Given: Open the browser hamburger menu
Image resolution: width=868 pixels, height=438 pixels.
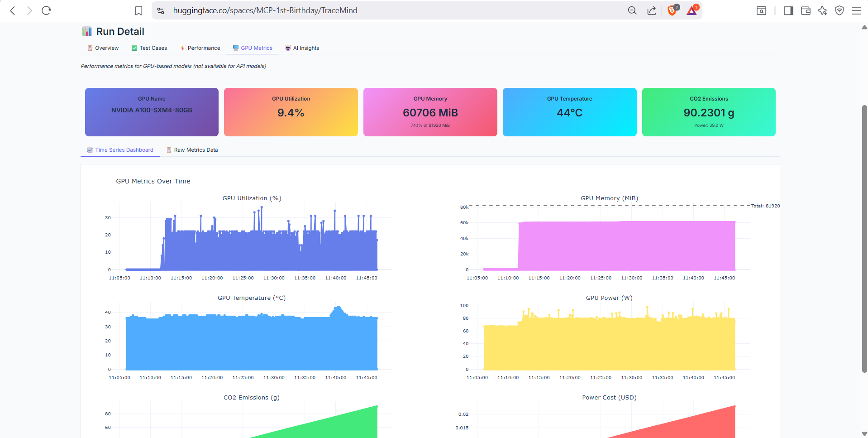Looking at the screenshot, I should 856,10.
